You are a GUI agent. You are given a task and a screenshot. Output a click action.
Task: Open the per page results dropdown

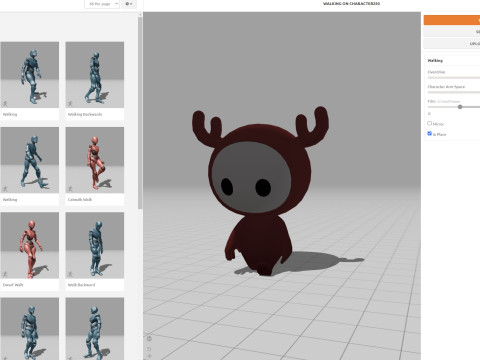[x=102, y=4]
